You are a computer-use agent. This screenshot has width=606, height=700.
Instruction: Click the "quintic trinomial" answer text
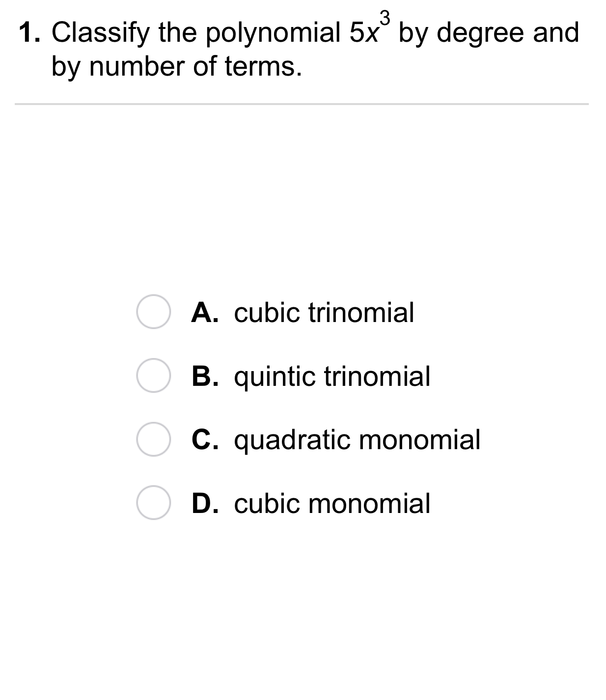pyautogui.click(x=332, y=376)
